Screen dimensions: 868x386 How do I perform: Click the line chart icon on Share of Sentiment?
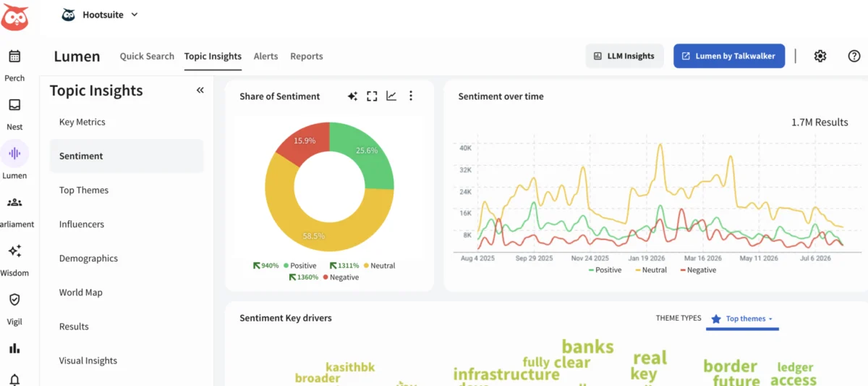[391, 96]
